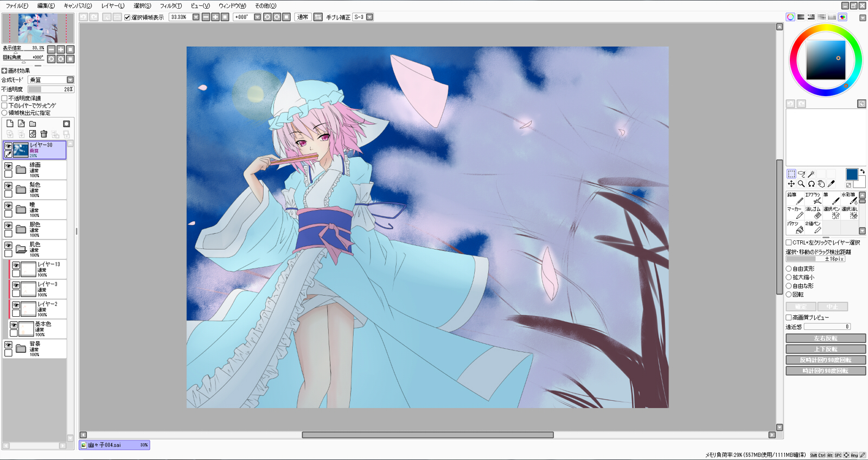Select the lasso selection tool
The height and width of the screenshot is (460, 868).
pyautogui.click(x=801, y=174)
